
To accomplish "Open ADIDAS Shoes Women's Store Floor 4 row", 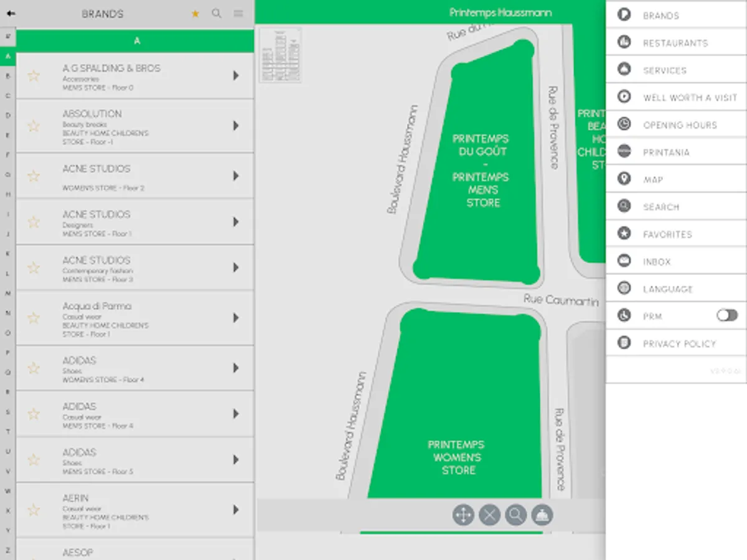I will (135, 368).
